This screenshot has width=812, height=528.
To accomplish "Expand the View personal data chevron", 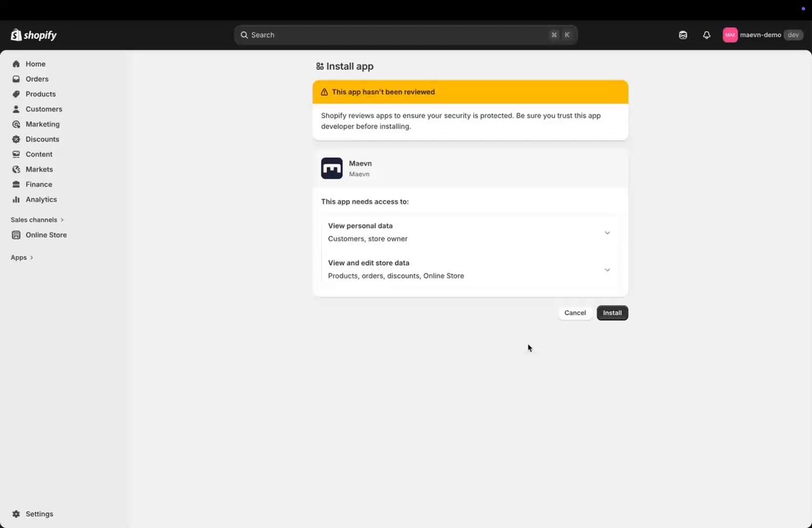I will pyautogui.click(x=607, y=232).
